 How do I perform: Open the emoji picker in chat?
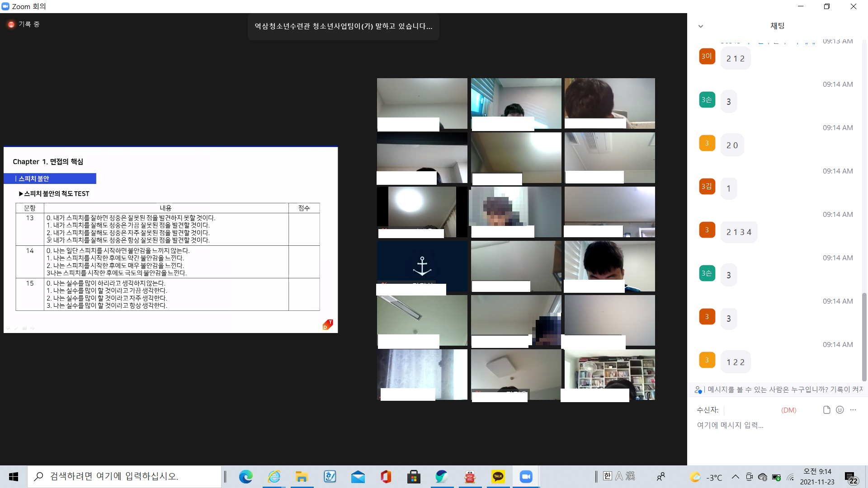pos(840,410)
